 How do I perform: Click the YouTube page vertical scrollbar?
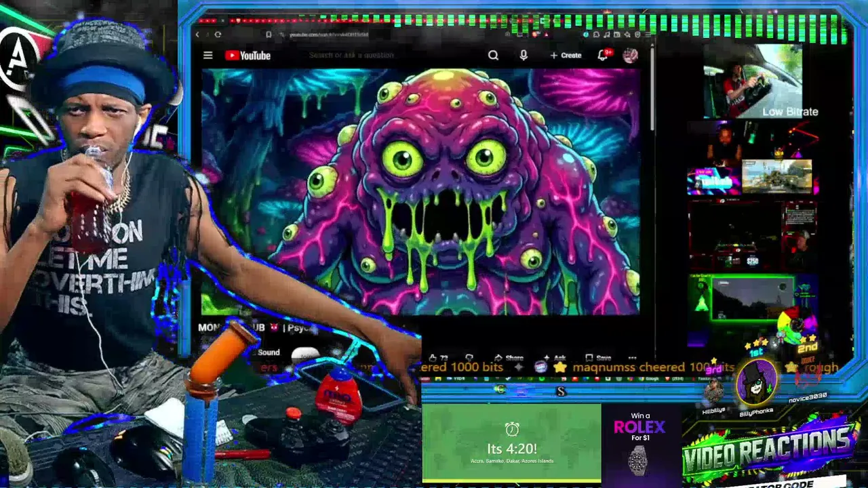click(x=652, y=88)
